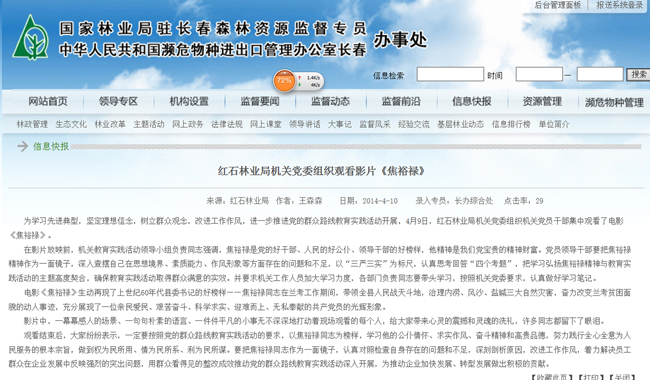Click the start time input field
The image size is (650, 380).
point(539,75)
